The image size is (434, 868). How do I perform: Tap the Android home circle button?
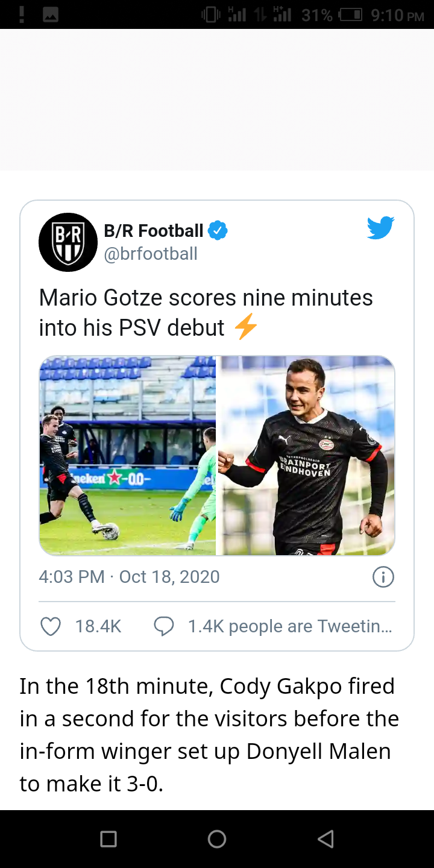coord(217,838)
